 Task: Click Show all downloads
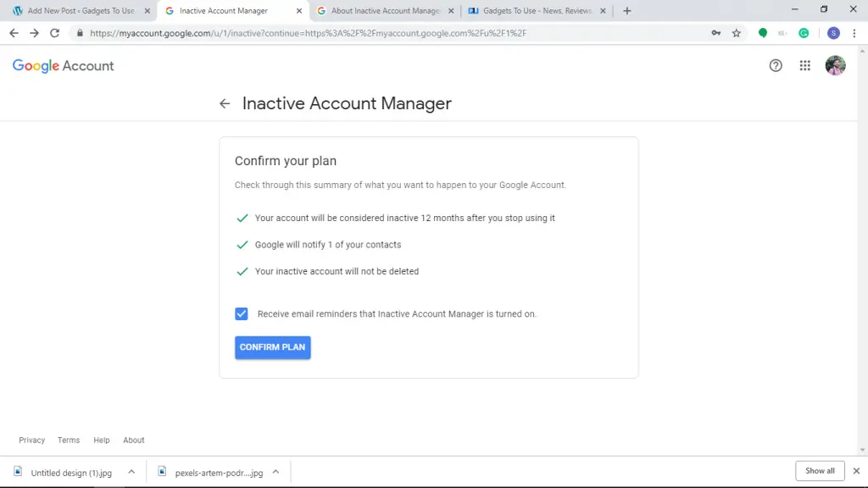(820, 471)
